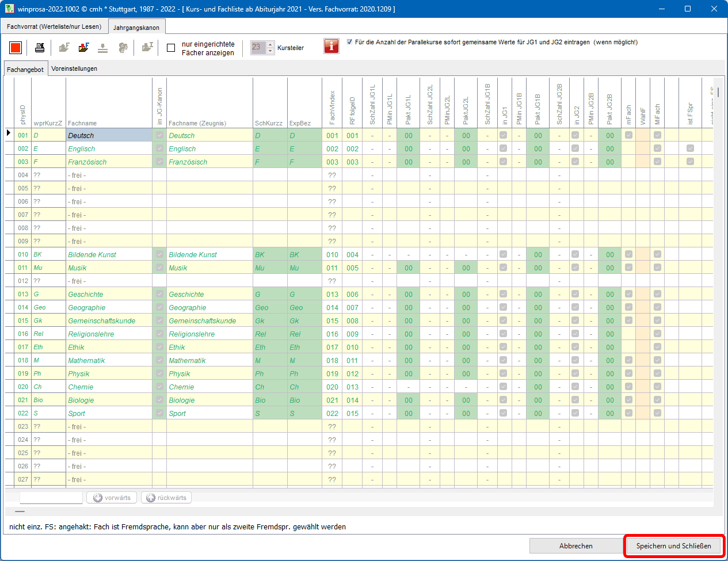This screenshot has width=728, height=561.
Task: Open the Voreinstellungen tab
Action: click(74, 68)
